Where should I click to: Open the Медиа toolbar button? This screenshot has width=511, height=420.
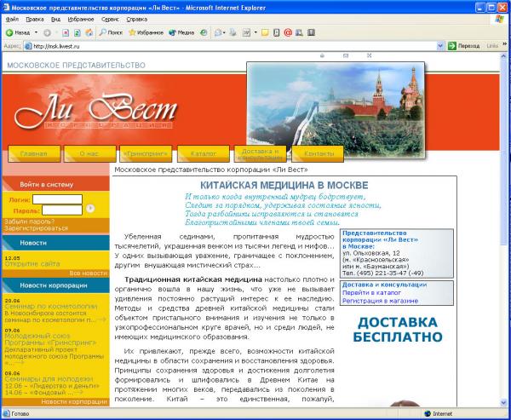pos(181,32)
